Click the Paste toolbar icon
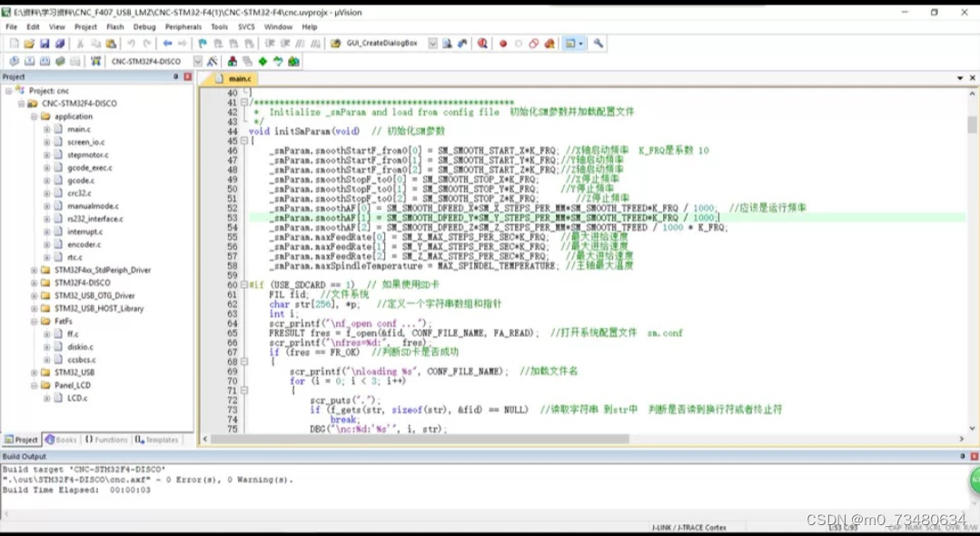The image size is (980, 536). coord(111,44)
